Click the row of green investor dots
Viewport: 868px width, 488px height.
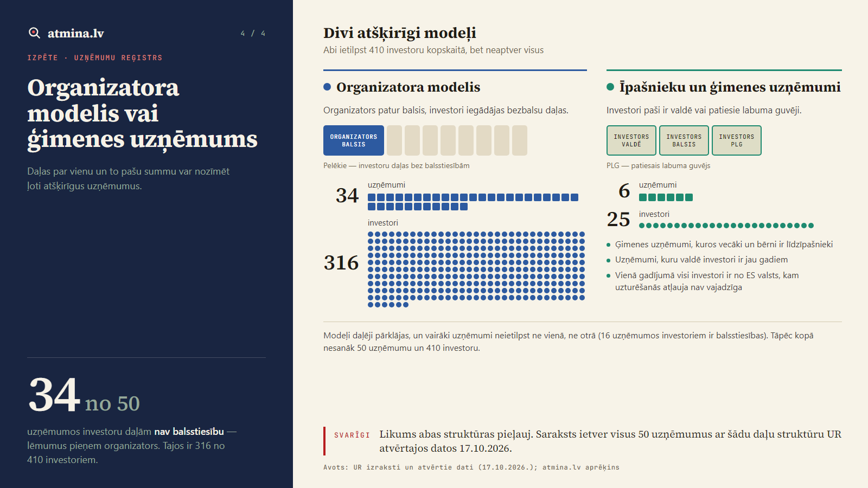point(726,226)
